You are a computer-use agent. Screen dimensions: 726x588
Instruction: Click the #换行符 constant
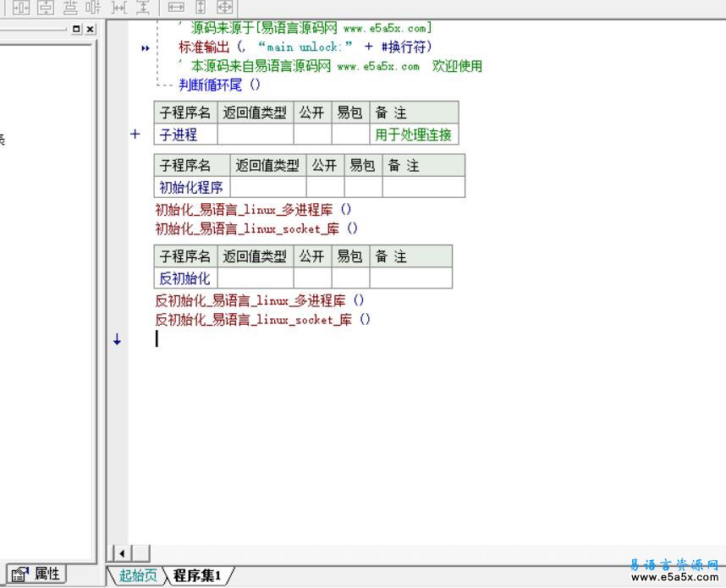[x=404, y=47]
